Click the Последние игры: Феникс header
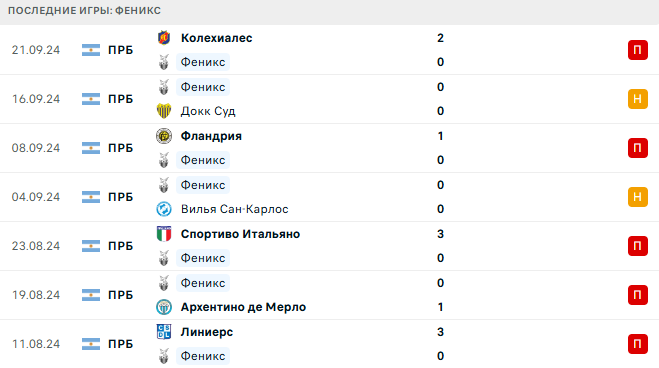Viewport: 659px width, 368px height. [84, 11]
